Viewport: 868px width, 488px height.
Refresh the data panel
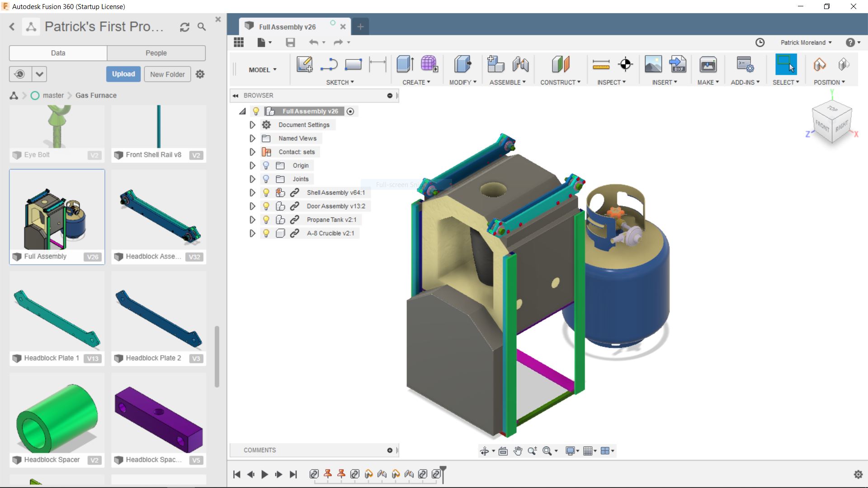click(184, 27)
